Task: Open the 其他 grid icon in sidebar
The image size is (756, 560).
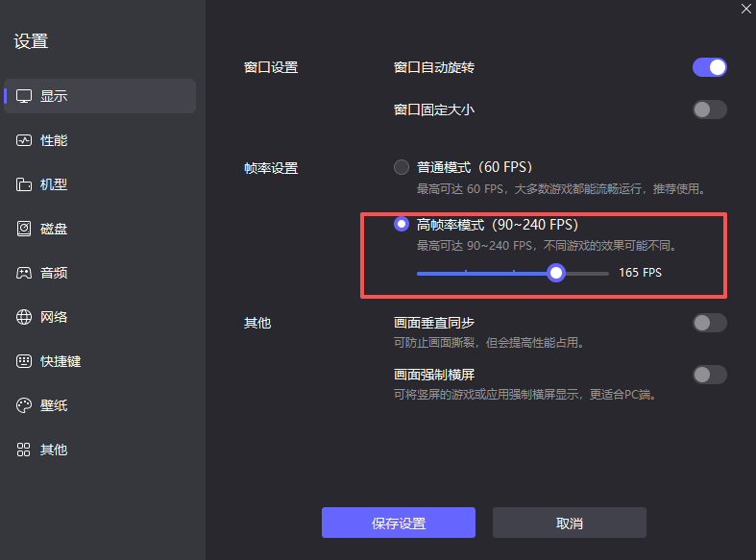Action: [x=24, y=450]
